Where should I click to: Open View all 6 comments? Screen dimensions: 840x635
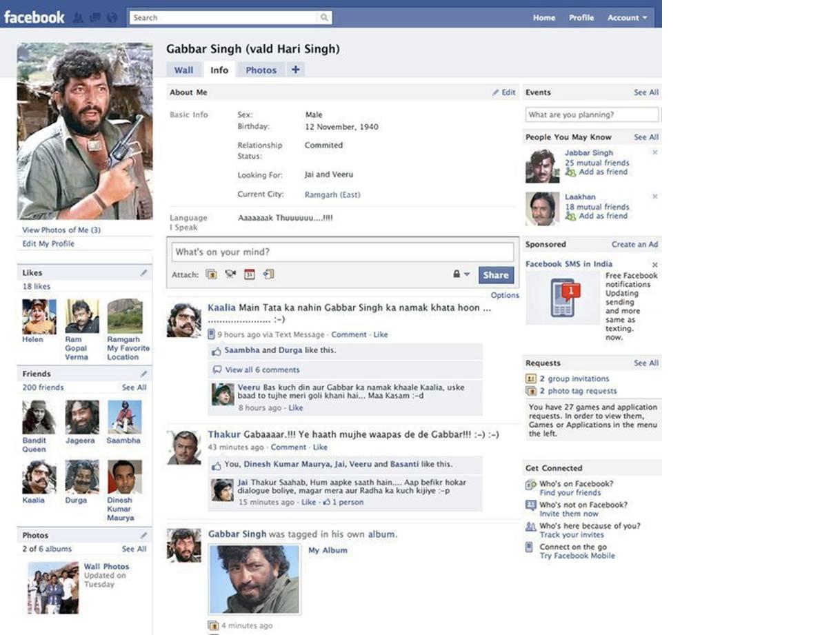click(262, 370)
